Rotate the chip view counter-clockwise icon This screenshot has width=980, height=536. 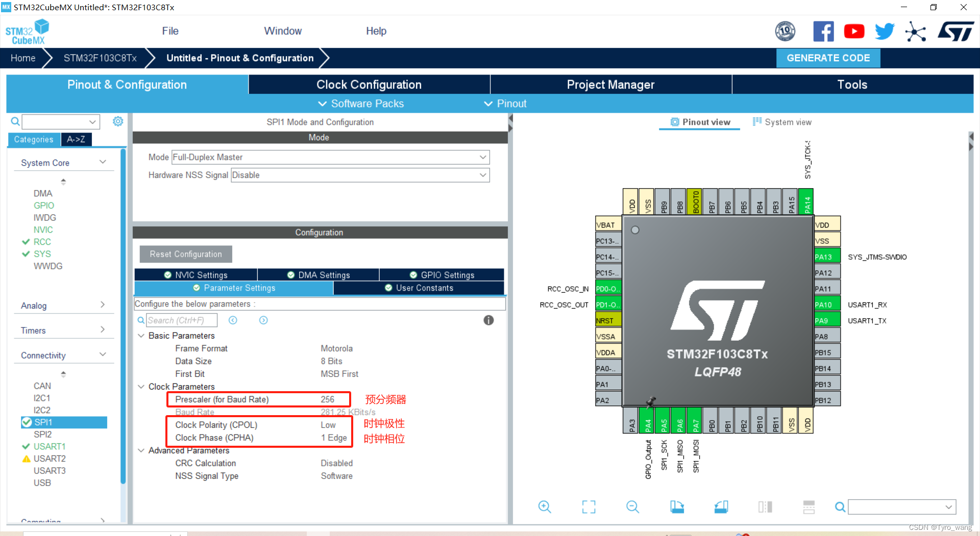721,507
